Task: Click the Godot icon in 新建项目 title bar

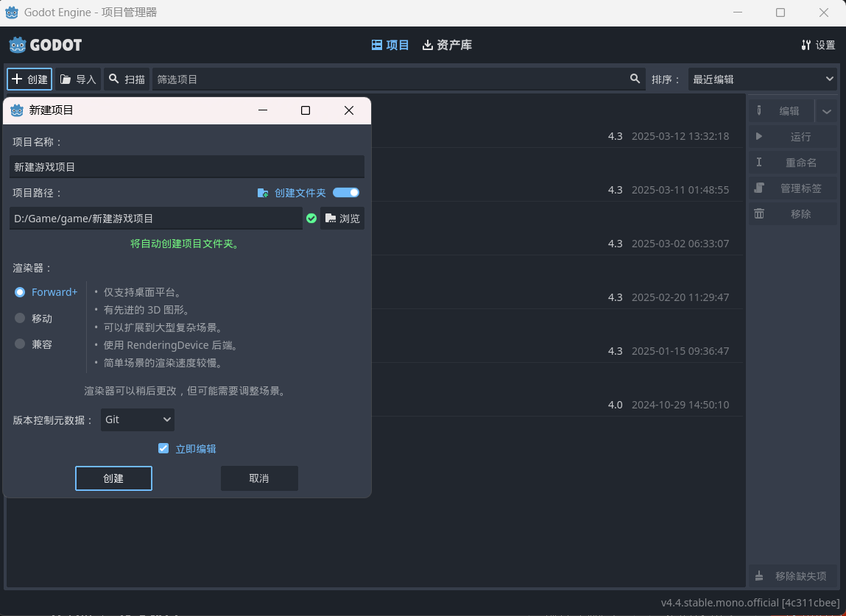Action: (x=17, y=110)
